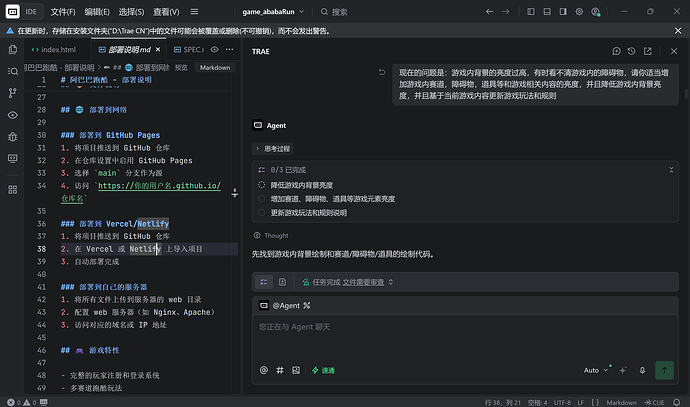Viewport: 690px width, 407px height.
Task: Open chat history clock icon
Action: 631,51
